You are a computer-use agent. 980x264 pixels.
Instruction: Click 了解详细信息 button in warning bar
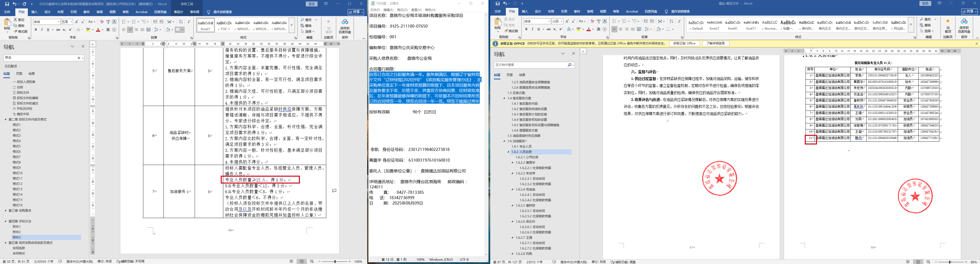(716, 43)
